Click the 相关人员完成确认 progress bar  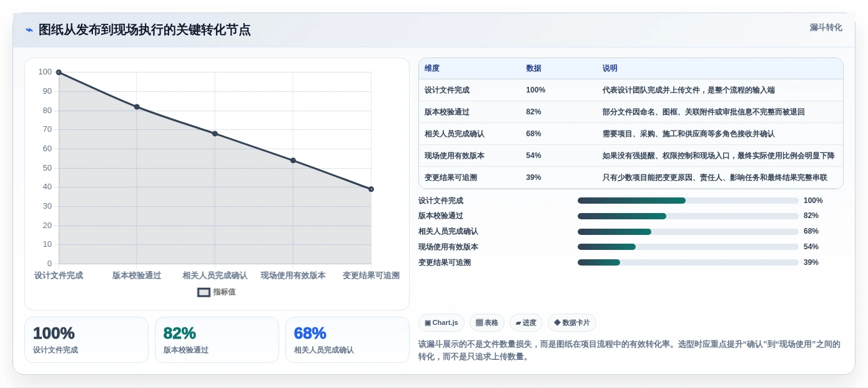tap(688, 232)
